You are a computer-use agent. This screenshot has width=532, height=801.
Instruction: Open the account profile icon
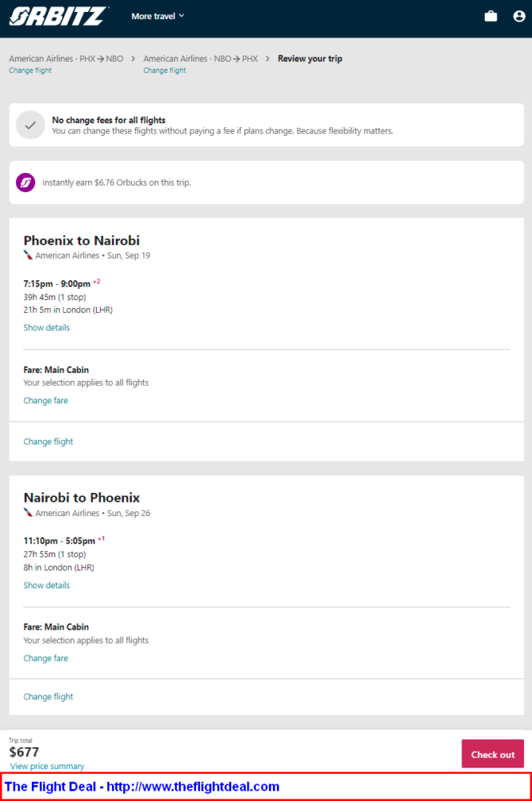(x=519, y=17)
